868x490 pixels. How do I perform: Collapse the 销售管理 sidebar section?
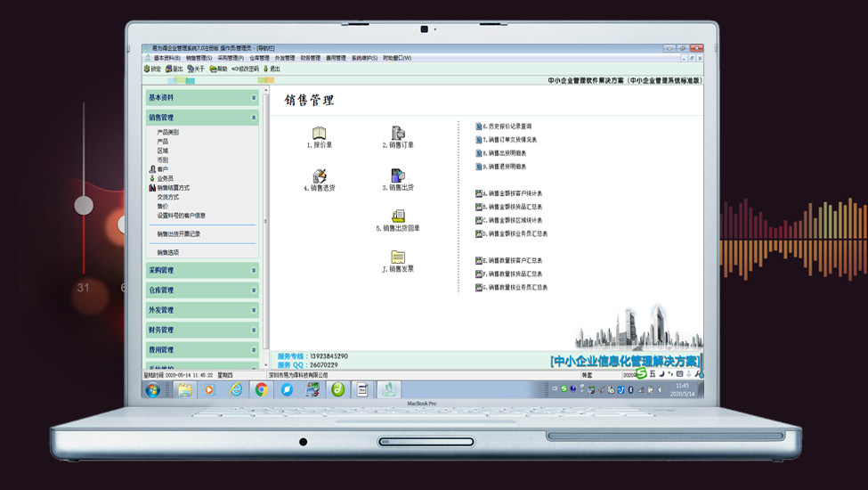(254, 118)
